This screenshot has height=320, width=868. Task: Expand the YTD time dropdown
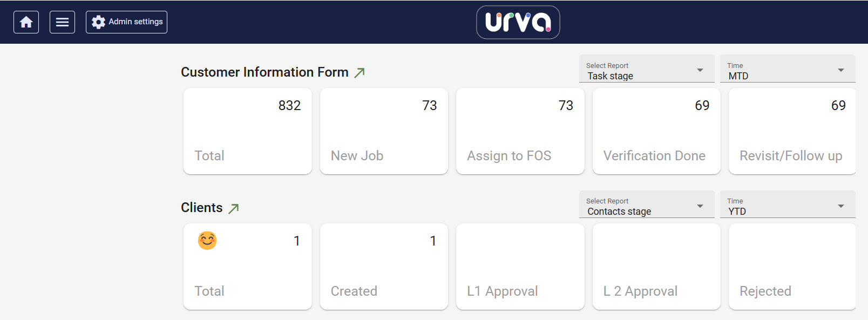coord(787,206)
